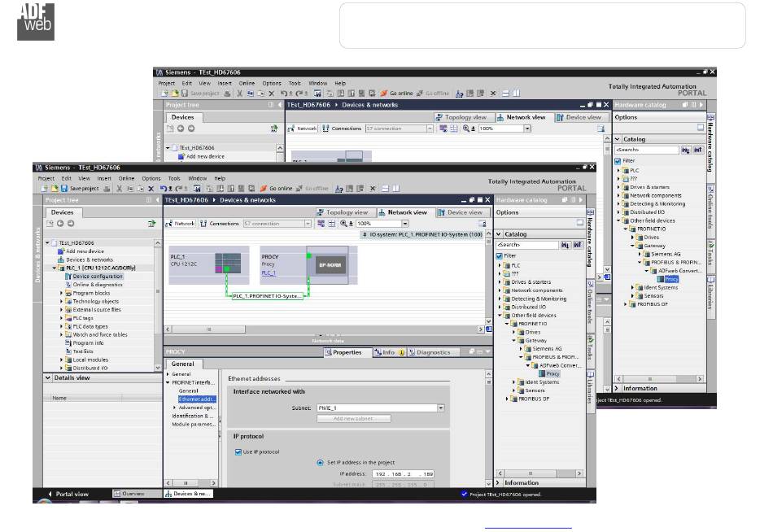Viewport: 773px width, 532px height.
Task: Click the Add new subnet button
Action: tap(353, 419)
